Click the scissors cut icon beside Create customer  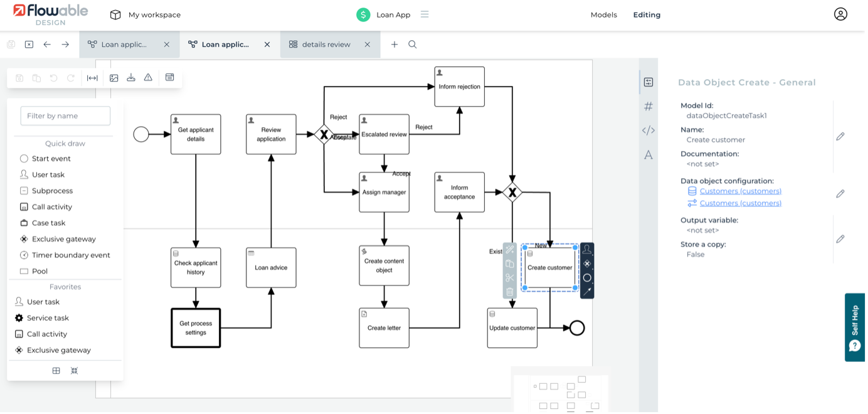510,278
